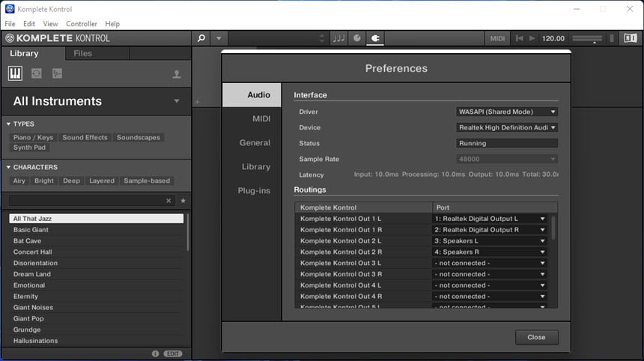The image size is (644, 361).
Task: Select the Grundge preset
Action: tap(96, 330)
